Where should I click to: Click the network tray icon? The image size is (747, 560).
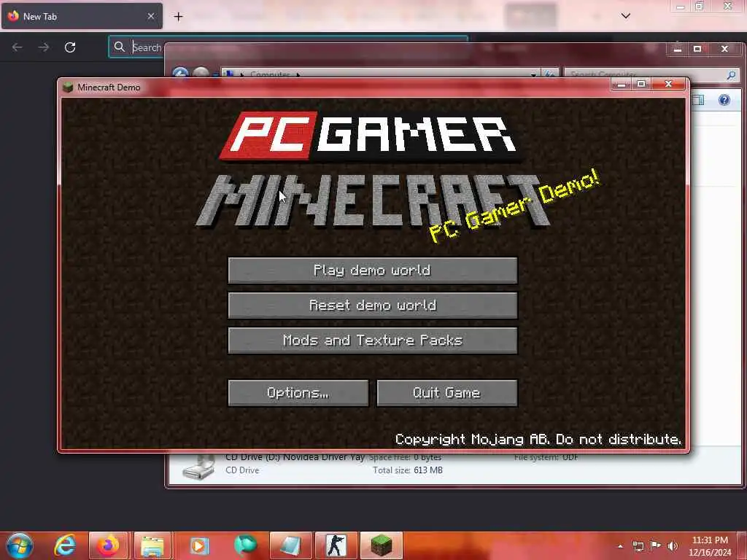click(x=638, y=546)
